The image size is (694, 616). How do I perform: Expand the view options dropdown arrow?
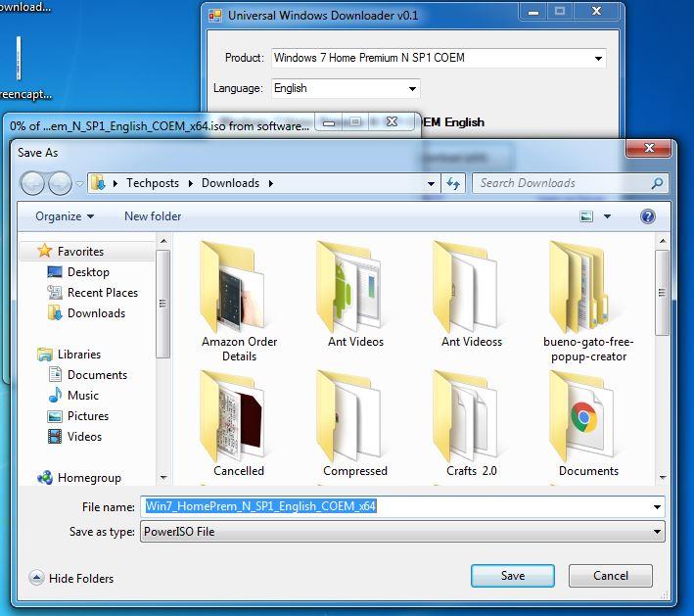coord(607,216)
